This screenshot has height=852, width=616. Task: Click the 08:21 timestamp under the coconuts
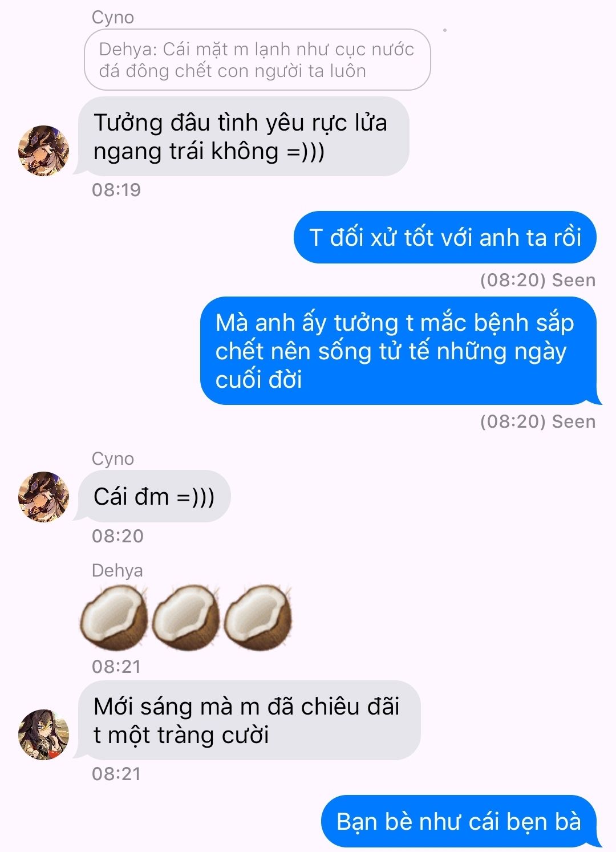pyautogui.click(x=116, y=666)
